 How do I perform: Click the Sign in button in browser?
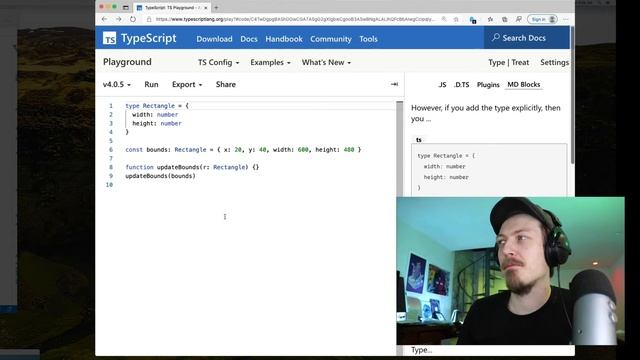pyautogui.click(x=542, y=19)
